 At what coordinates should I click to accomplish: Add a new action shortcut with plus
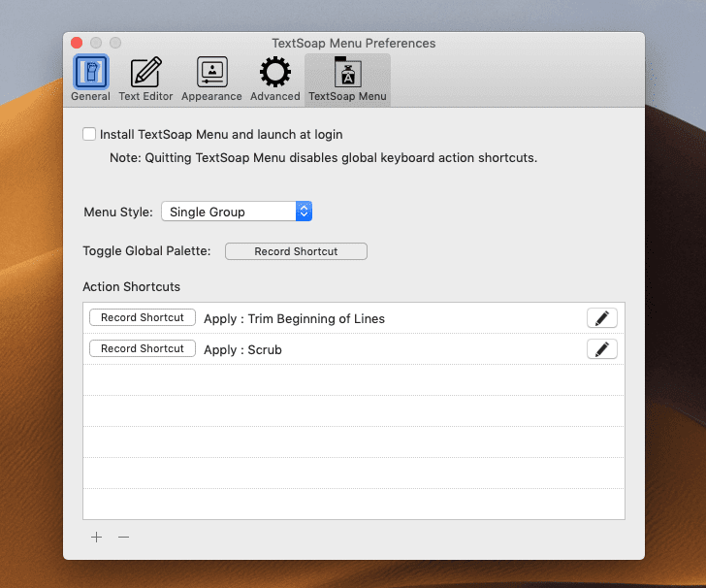tap(96, 538)
